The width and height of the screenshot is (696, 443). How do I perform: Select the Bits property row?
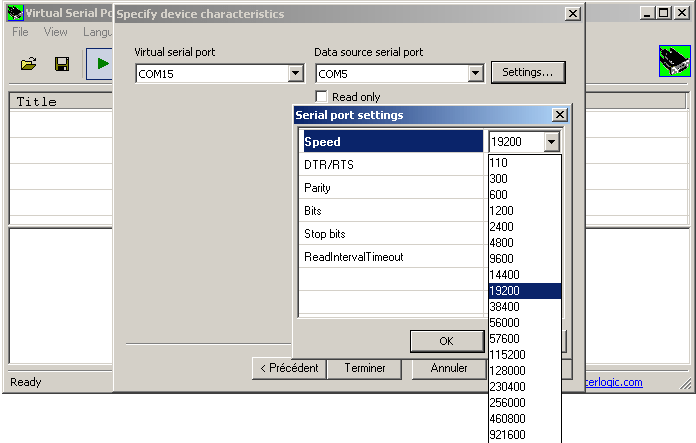[x=393, y=211]
